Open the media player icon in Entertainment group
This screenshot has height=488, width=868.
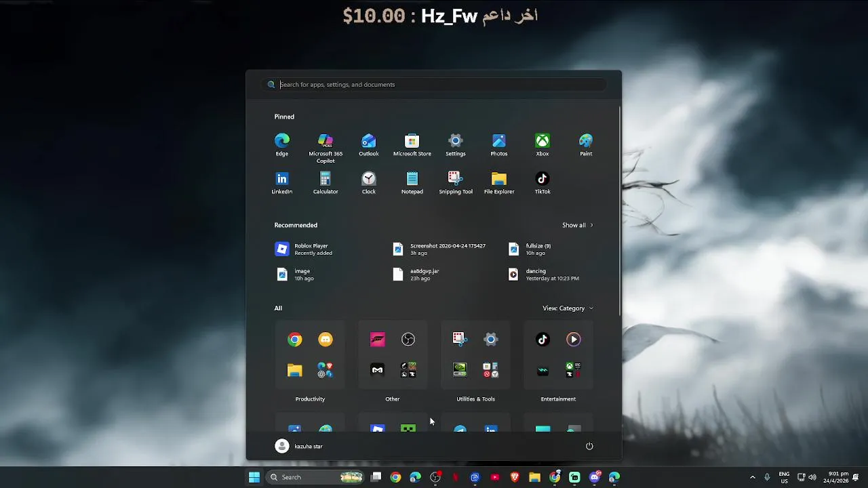pos(574,340)
